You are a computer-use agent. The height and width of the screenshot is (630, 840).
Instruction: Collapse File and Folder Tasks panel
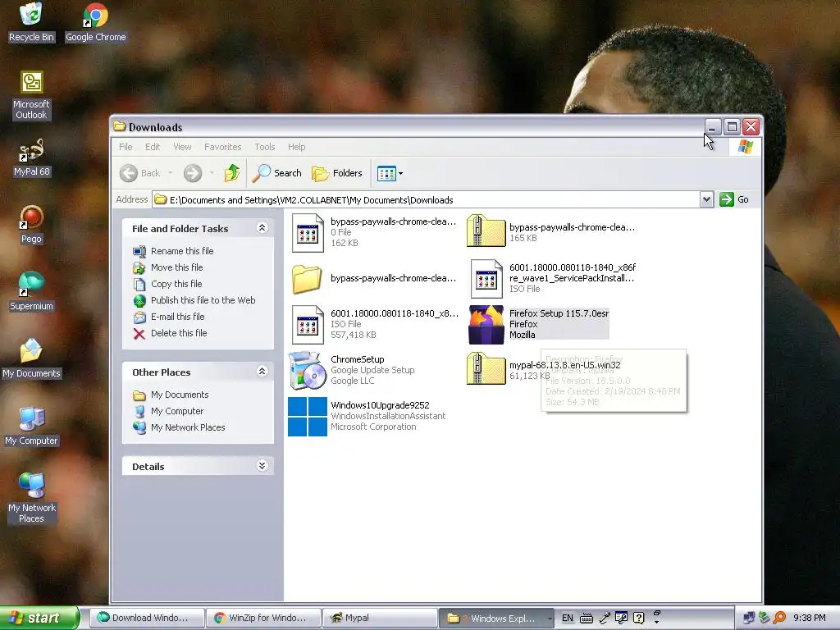click(x=262, y=228)
